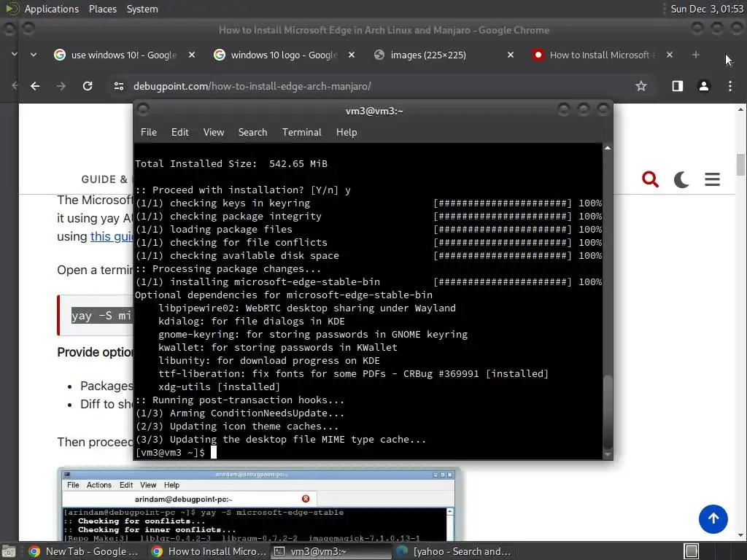Click the clock 'Sun Dec 3, 01:53'
The width and height of the screenshot is (747, 560).
707,9
